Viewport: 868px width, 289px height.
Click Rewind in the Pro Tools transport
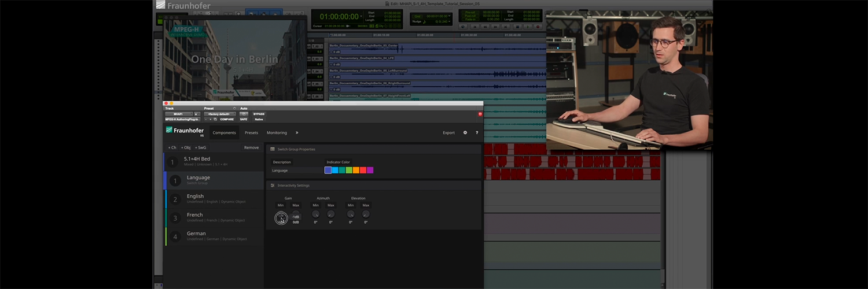[485, 27]
